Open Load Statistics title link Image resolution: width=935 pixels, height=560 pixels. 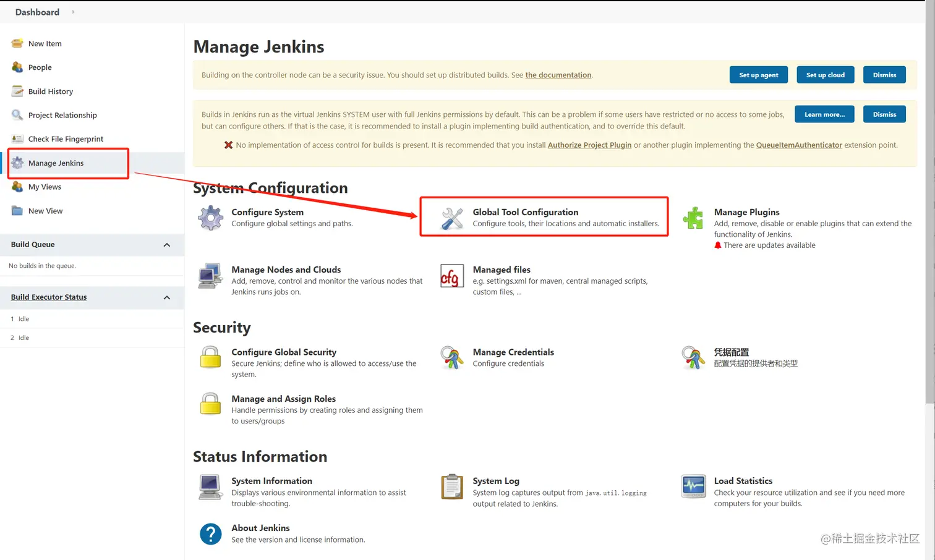[x=743, y=481]
